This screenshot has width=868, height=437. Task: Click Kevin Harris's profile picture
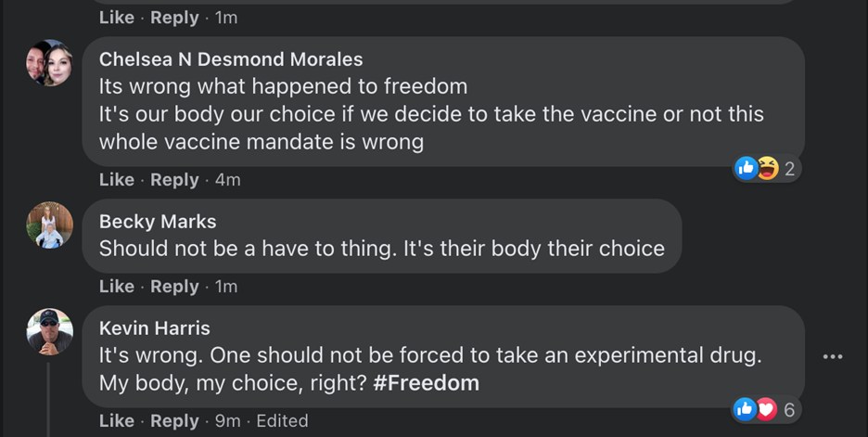(49, 332)
